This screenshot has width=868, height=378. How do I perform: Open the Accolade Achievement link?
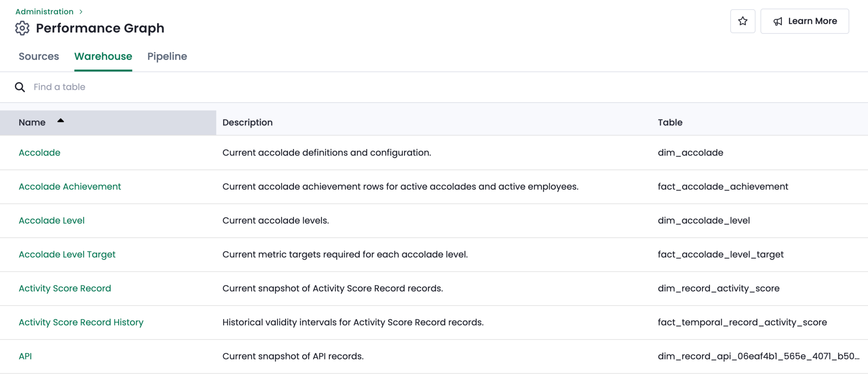coord(70,187)
